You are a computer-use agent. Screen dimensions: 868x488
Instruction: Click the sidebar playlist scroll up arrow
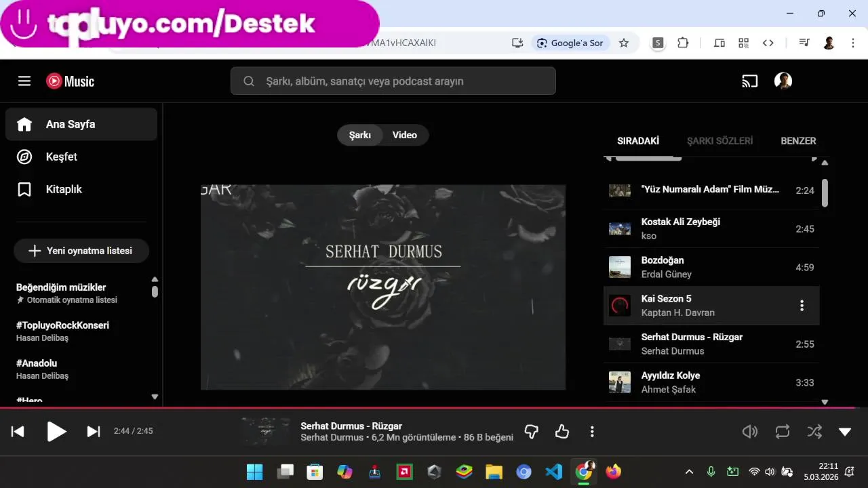(x=155, y=279)
